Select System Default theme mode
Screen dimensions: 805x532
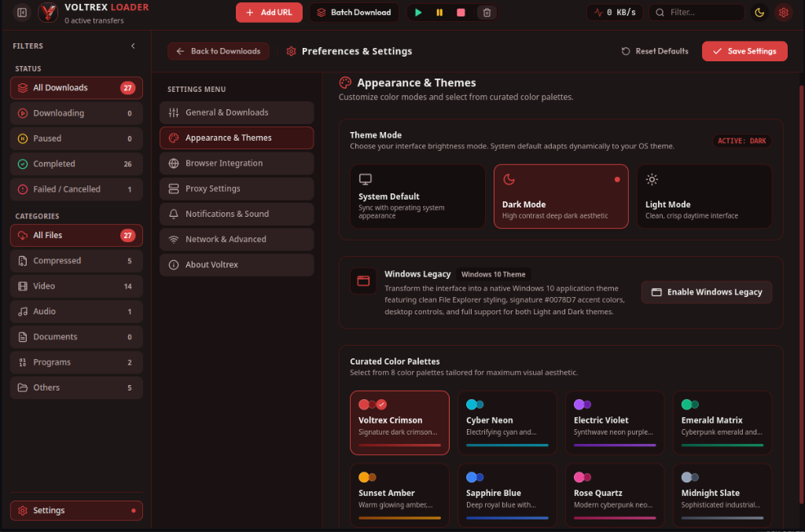pyautogui.click(x=418, y=196)
